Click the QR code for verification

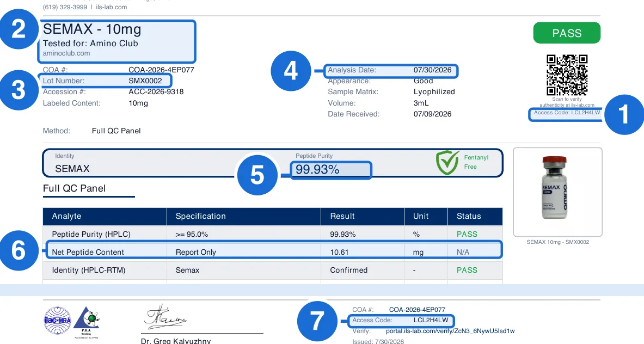click(567, 75)
